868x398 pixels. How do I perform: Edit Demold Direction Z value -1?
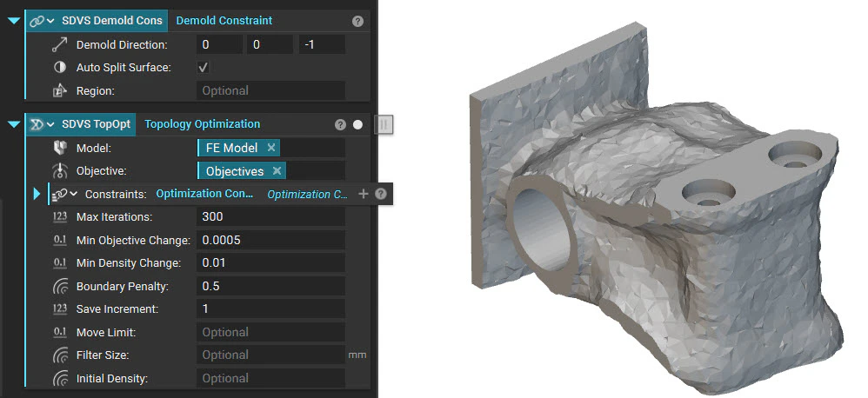coord(322,44)
